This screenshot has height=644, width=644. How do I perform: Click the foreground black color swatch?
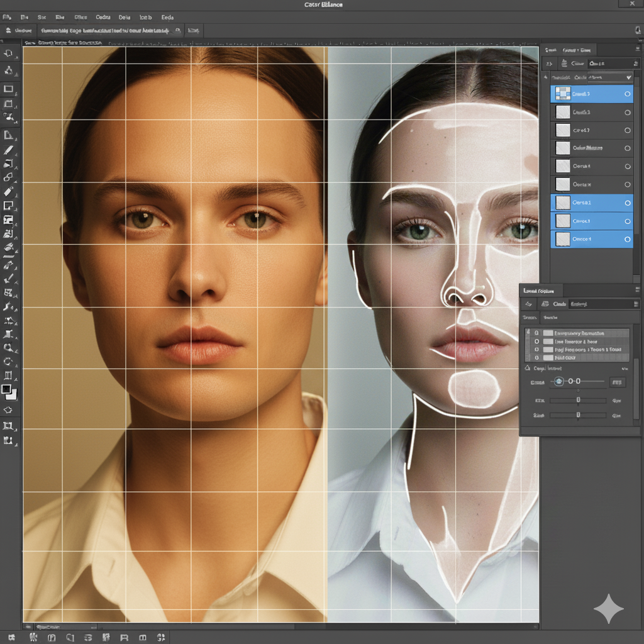click(6, 389)
